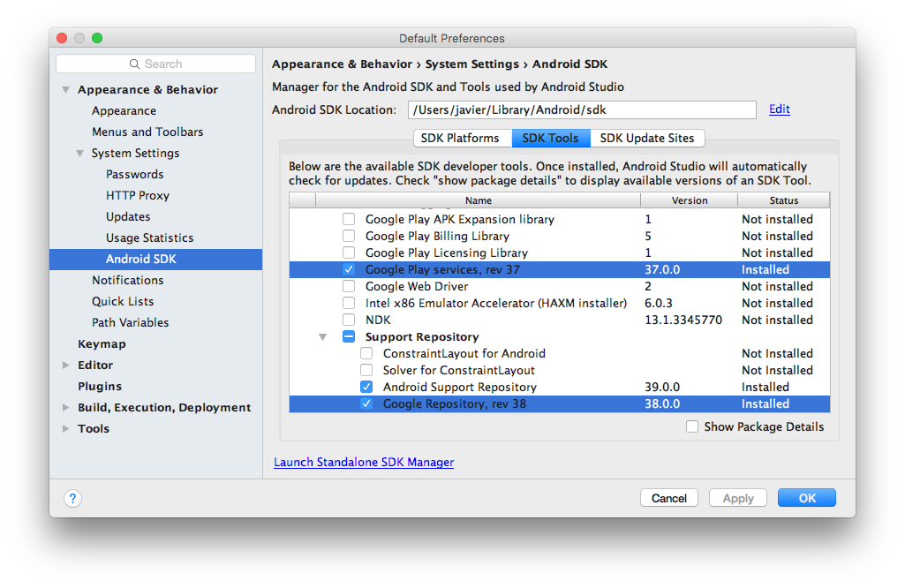Check the NDK checkbox
905x588 pixels.
coord(349,320)
